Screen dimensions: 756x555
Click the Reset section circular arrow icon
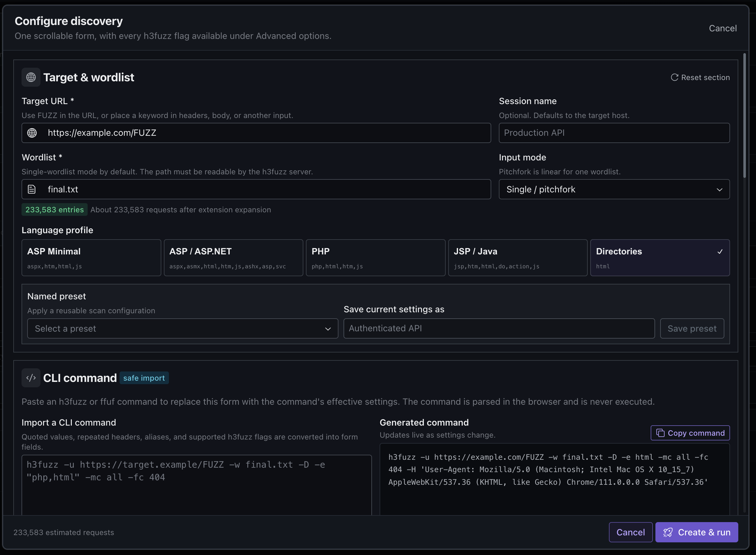coord(674,77)
